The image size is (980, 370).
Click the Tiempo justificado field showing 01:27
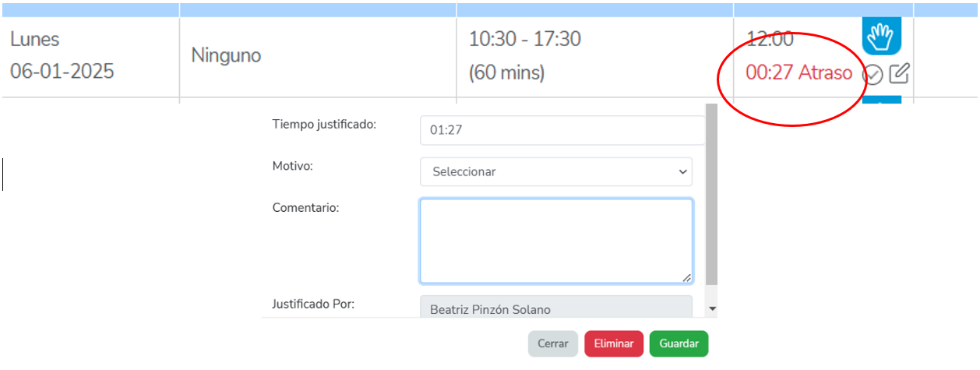(561, 130)
